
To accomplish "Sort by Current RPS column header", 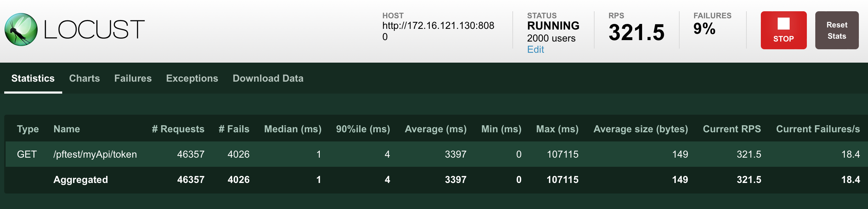I will point(732,129).
